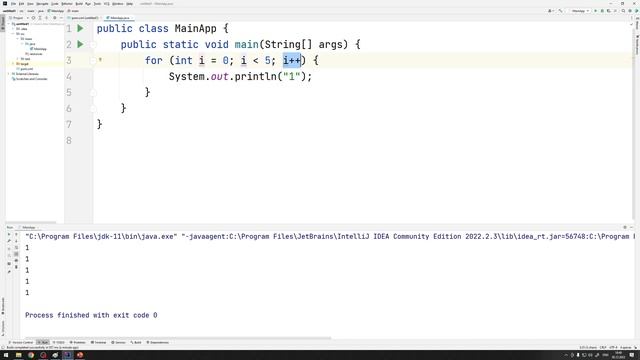Open Chrome from the taskbar

(x=31, y=355)
